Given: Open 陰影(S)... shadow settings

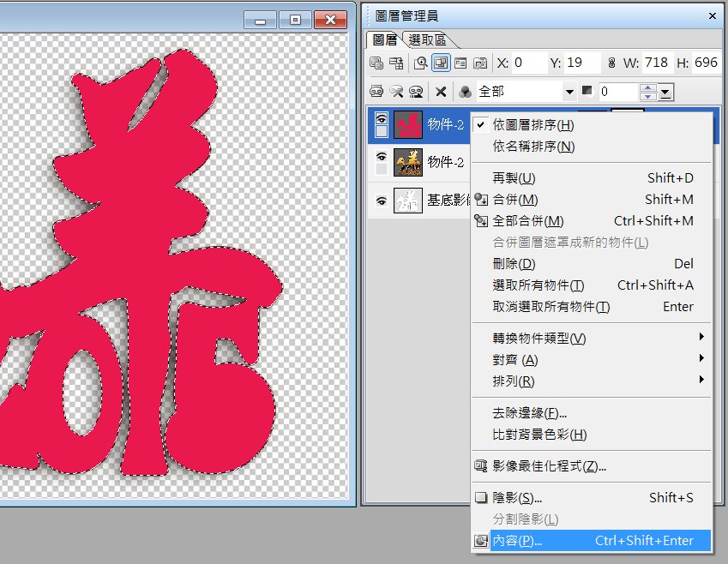Looking at the screenshot, I should (592, 498).
